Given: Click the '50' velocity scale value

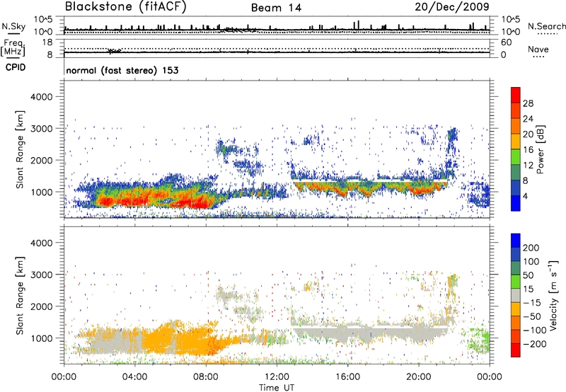Looking at the screenshot, I should click(x=528, y=275).
